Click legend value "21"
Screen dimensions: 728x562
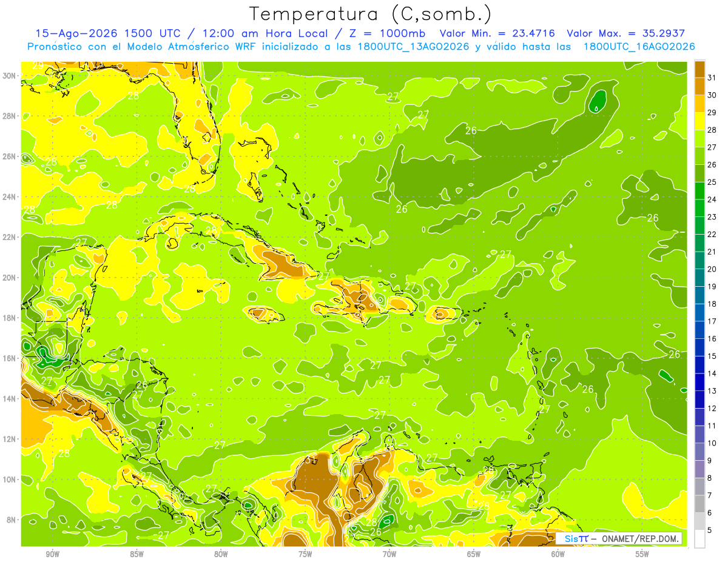pyautogui.click(x=712, y=252)
